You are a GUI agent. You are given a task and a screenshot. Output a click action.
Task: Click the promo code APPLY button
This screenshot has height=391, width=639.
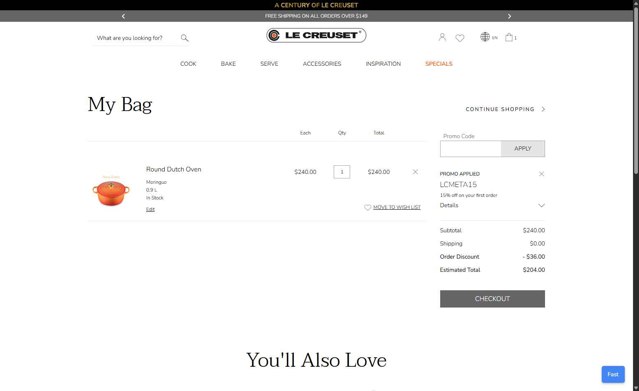tap(523, 148)
